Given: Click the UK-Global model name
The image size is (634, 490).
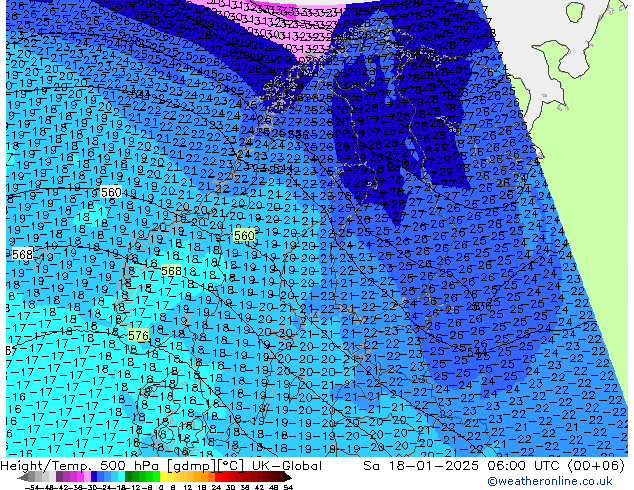Looking at the screenshot, I should (x=287, y=466).
